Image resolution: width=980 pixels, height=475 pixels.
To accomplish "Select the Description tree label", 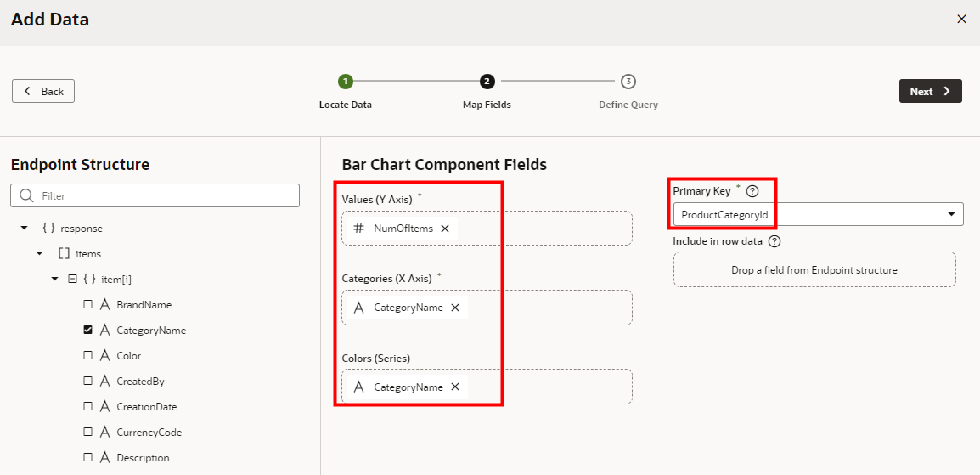I will pyautogui.click(x=144, y=457).
